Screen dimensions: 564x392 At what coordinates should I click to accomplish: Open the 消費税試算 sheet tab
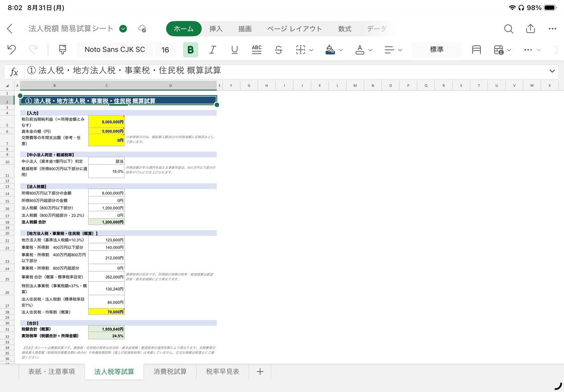pyautogui.click(x=170, y=372)
